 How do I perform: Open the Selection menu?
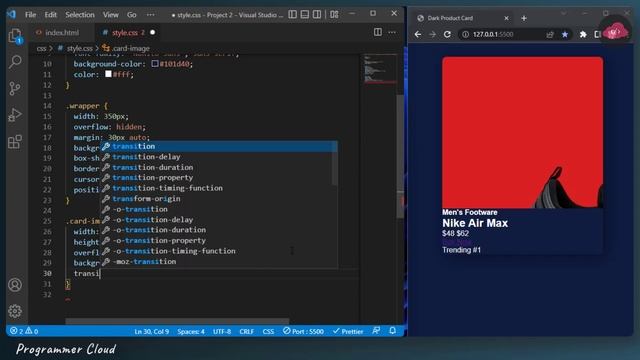(80, 15)
